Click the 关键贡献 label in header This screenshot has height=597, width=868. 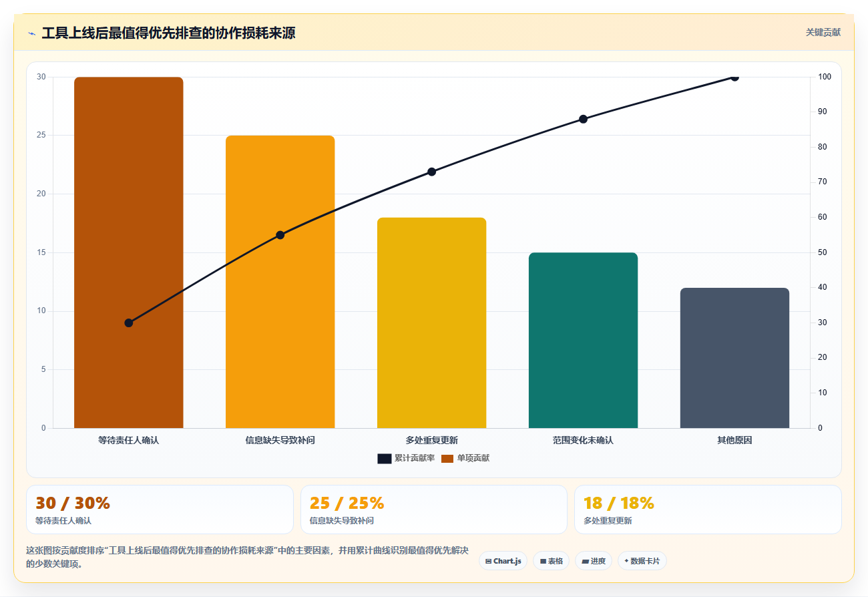point(823,32)
